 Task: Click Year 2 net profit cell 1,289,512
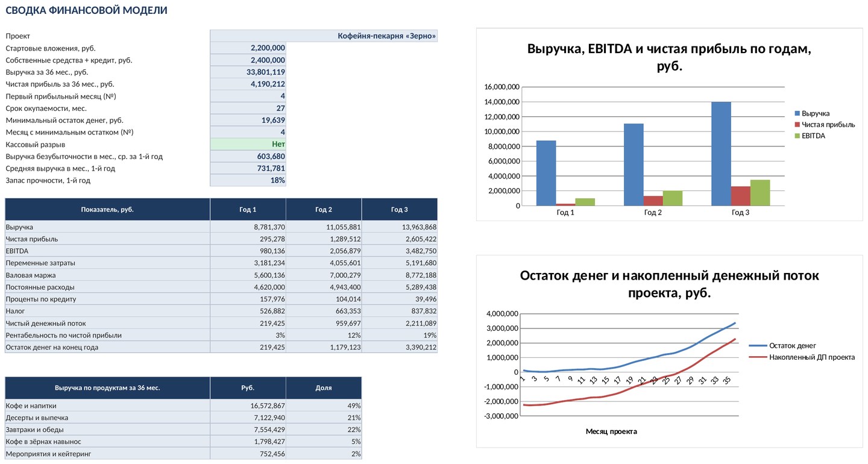click(x=324, y=239)
